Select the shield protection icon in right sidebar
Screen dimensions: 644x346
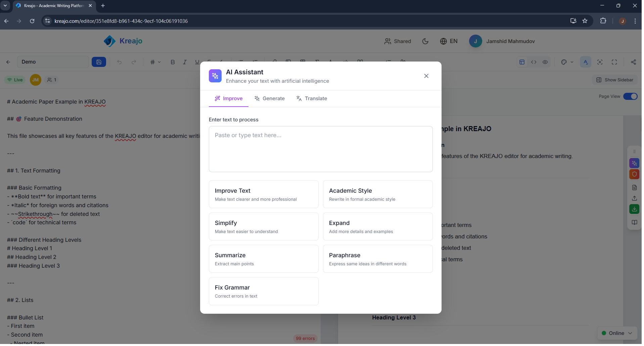click(x=634, y=174)
